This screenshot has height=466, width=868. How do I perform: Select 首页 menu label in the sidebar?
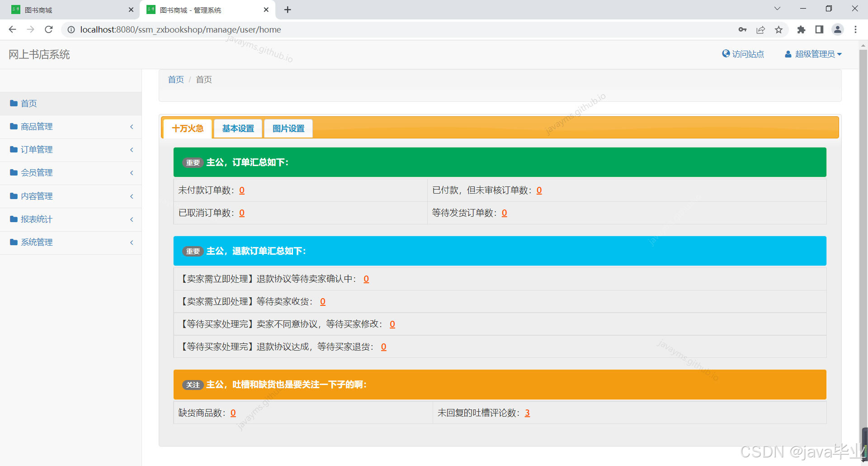[x=29, y=104]
